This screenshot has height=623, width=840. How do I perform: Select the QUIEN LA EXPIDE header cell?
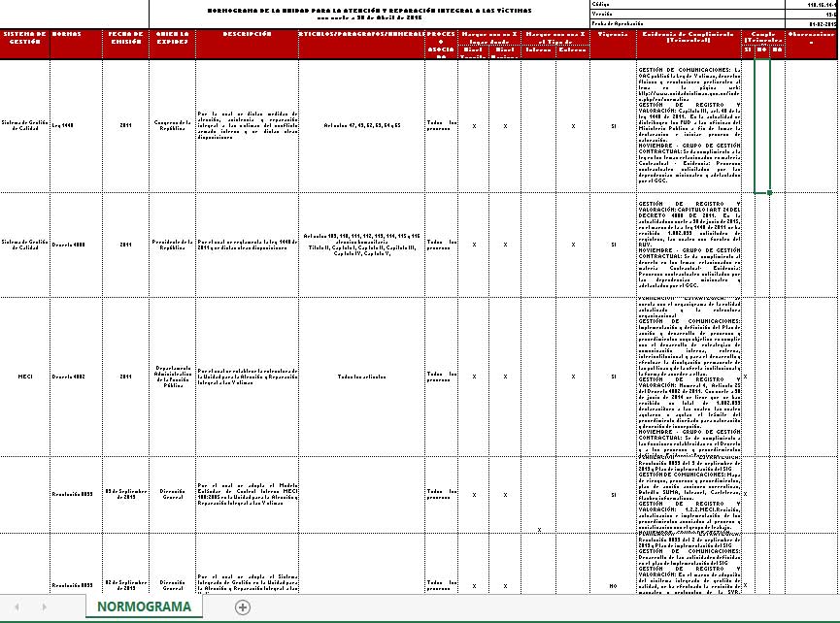coord(172,44)
